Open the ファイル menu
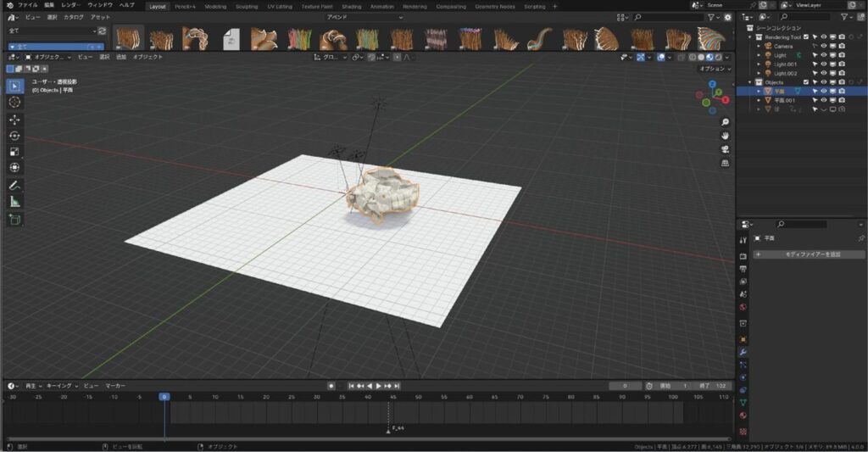The width and height of the screenshot is (868, 452). (28, 5)
